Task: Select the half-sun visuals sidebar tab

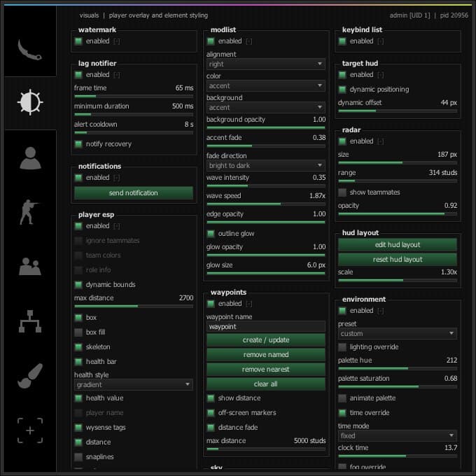Action: (29, 102)
